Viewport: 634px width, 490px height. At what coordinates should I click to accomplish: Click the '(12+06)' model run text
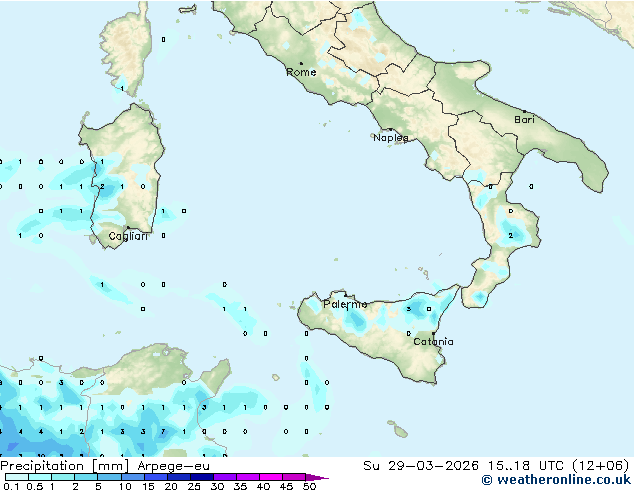601,466
